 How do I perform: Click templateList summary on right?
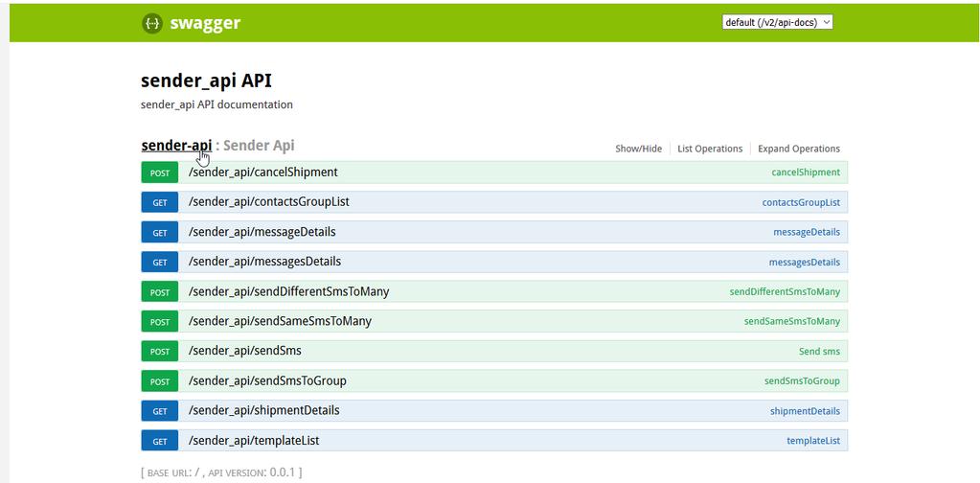813,441
